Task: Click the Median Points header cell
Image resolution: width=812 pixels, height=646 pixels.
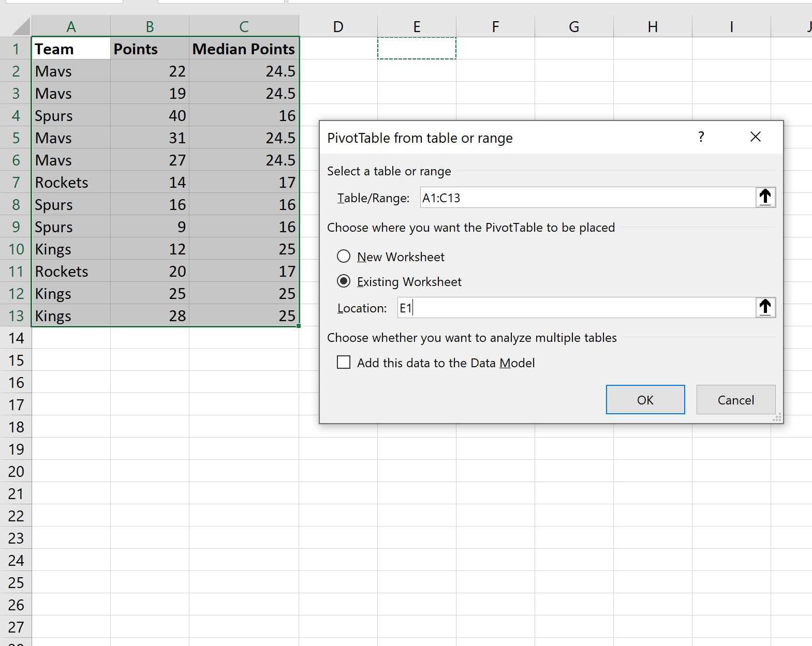Action: (x=243, y=49)
